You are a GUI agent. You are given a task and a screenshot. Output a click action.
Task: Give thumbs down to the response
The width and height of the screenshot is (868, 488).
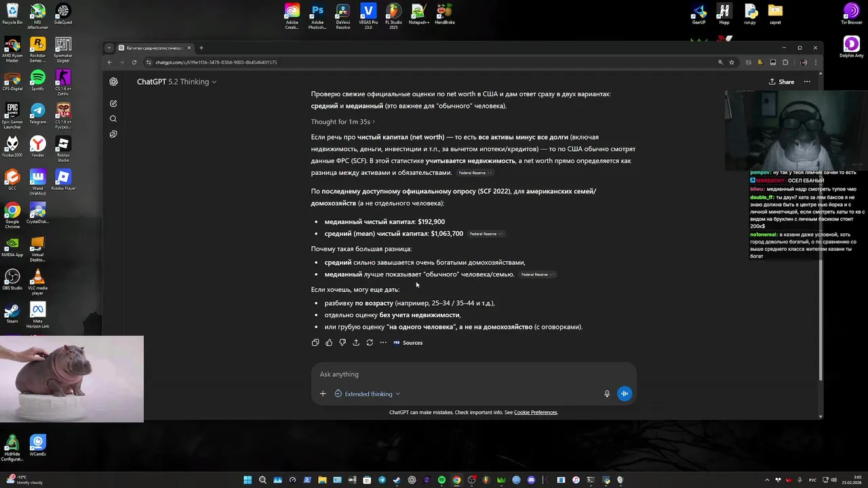[x=342, y=343]
